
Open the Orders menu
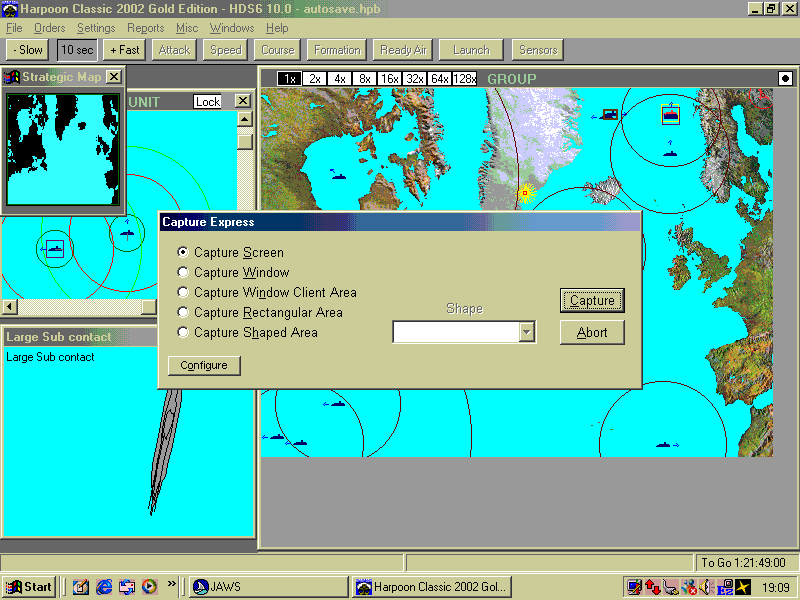click(49, 28)
